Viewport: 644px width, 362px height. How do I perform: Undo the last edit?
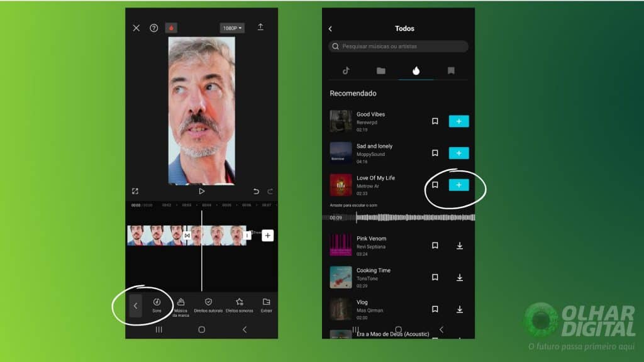pos(256,191)
